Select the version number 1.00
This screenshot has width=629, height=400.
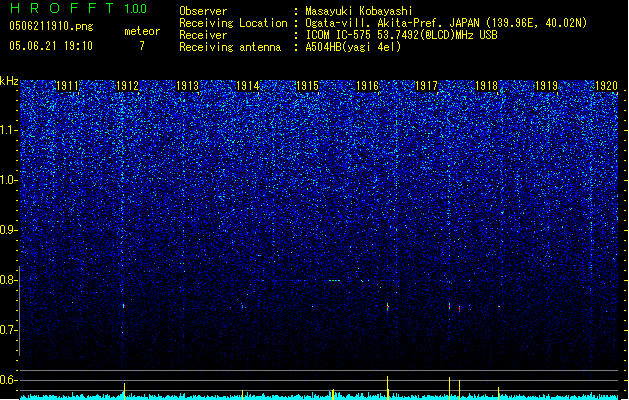click(x=136, y=9)
